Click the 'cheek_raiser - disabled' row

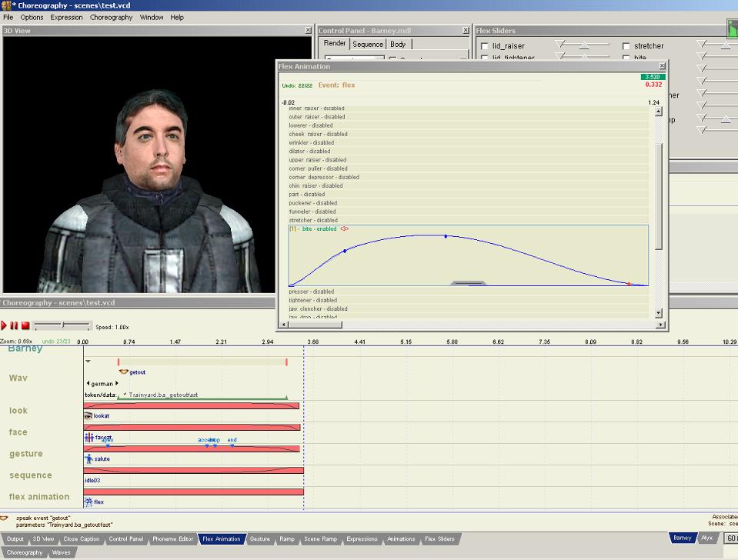pyautogui.click(x=469, y=134)
